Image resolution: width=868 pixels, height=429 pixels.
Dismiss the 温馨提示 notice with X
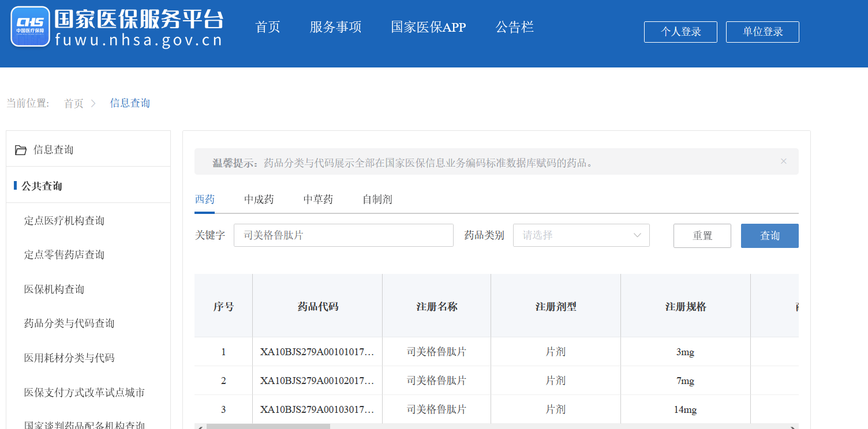(783, 161)
